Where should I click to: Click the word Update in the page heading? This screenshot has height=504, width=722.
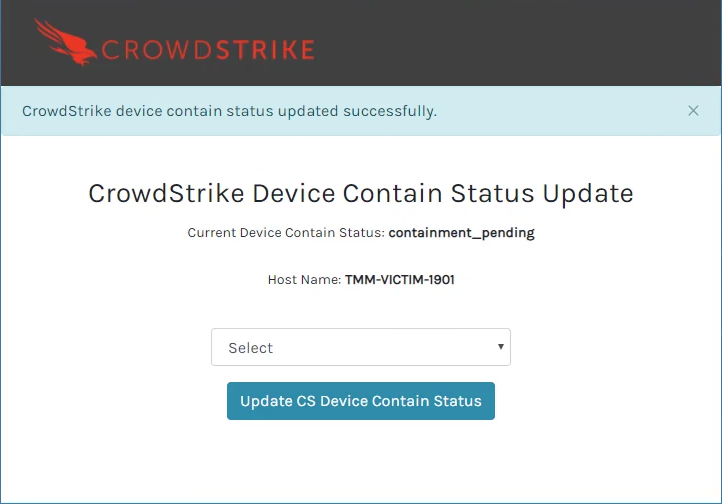pyautogui.click(x=588, y=193)
